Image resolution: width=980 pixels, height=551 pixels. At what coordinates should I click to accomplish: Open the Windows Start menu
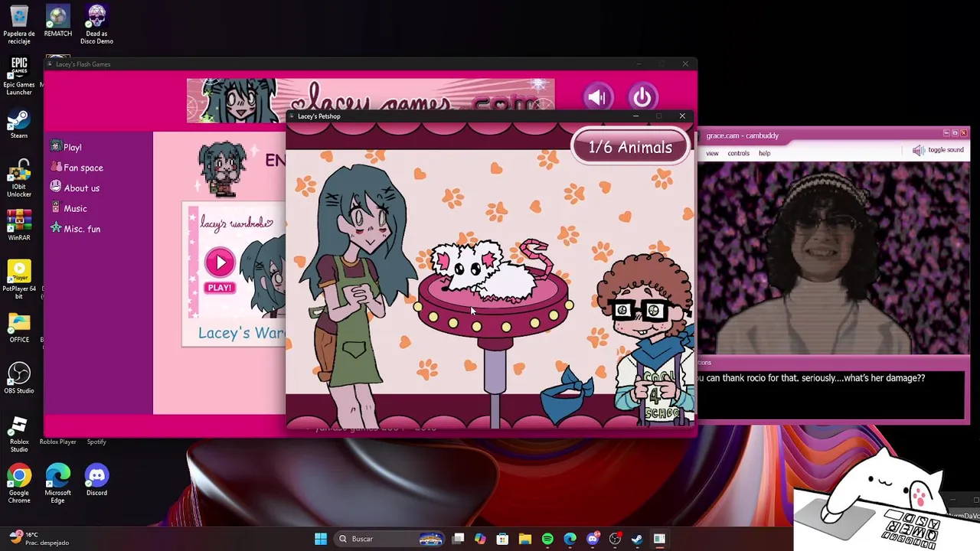(321, 539)
